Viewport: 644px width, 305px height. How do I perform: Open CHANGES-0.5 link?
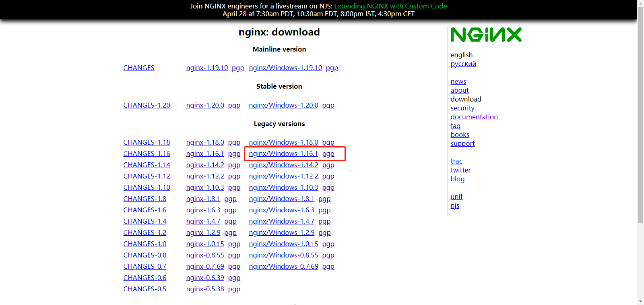(144, 289)
